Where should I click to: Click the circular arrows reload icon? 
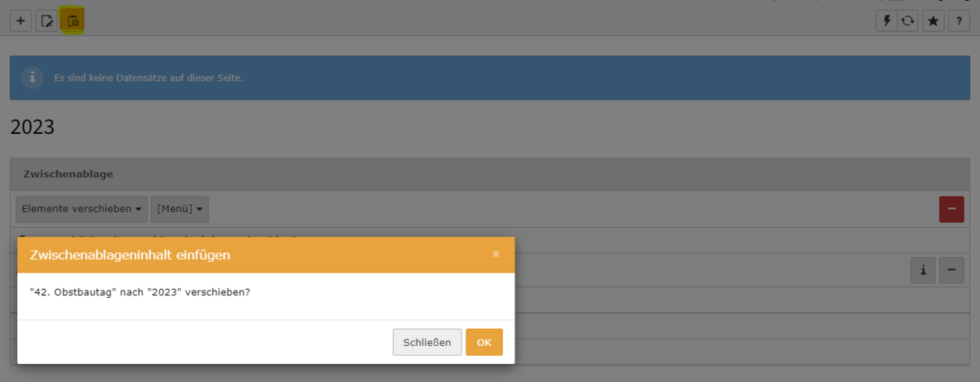(907, 21)
